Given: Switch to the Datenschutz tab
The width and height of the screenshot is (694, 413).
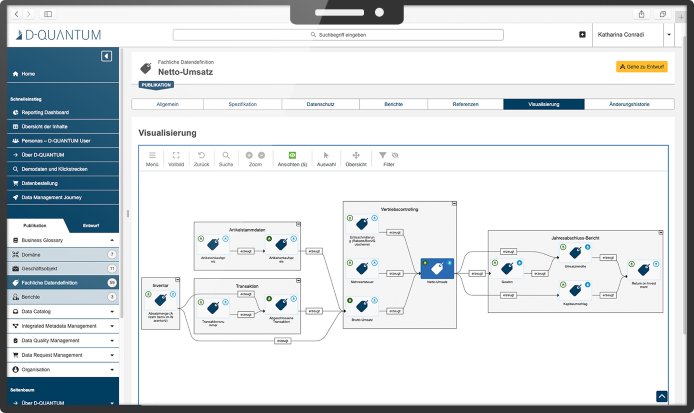Looking at the screenshot, I should point(320,104).
